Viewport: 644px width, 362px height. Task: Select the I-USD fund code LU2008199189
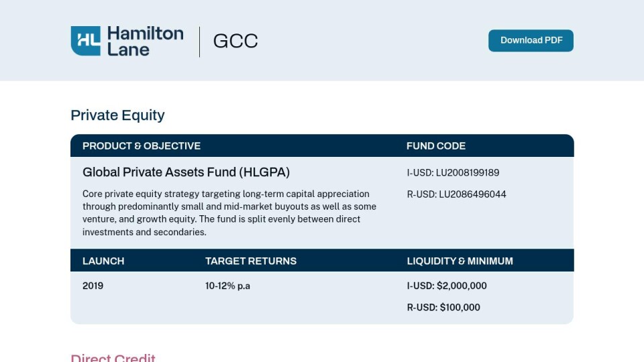[453, 173]
